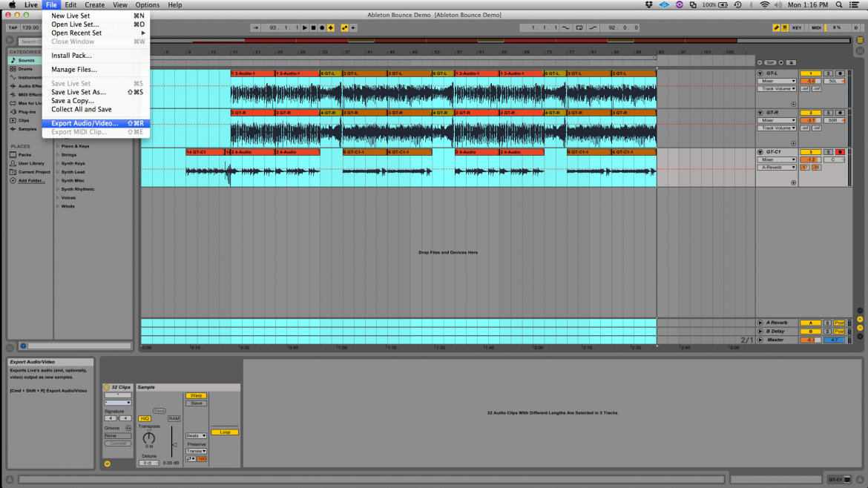868x488 pixels.
Task: Open User Library under Places
Action: (31, 163)
